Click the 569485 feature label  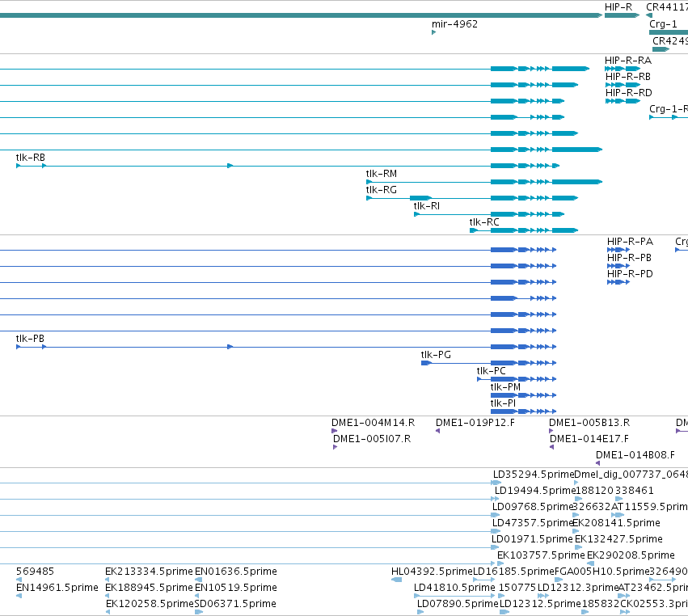coord(35,572)
